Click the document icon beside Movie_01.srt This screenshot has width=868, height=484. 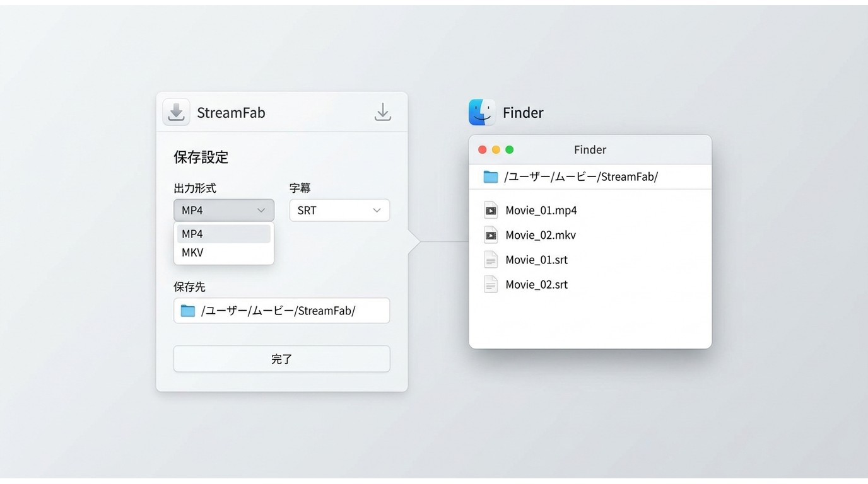tap(491, 260)
